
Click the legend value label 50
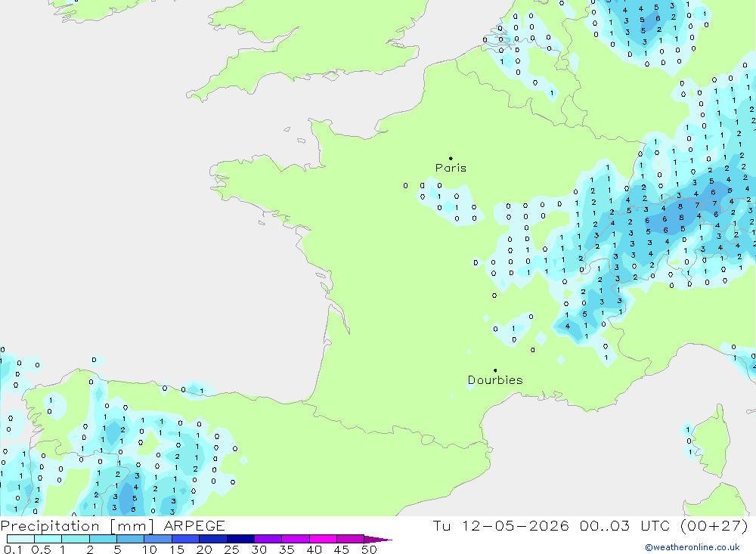point(369,549)
